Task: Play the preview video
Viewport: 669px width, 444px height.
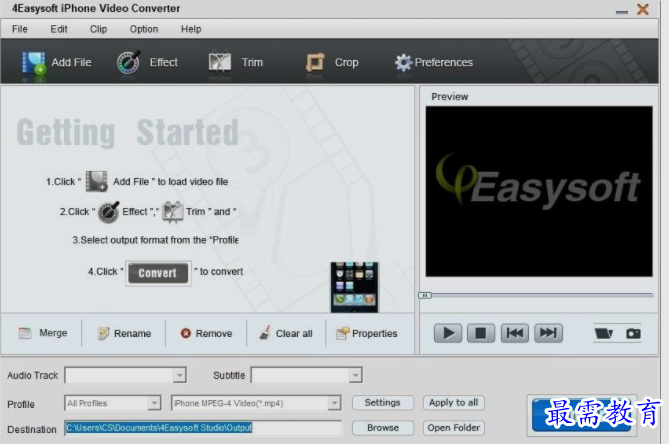Action: tap(448, 333)
